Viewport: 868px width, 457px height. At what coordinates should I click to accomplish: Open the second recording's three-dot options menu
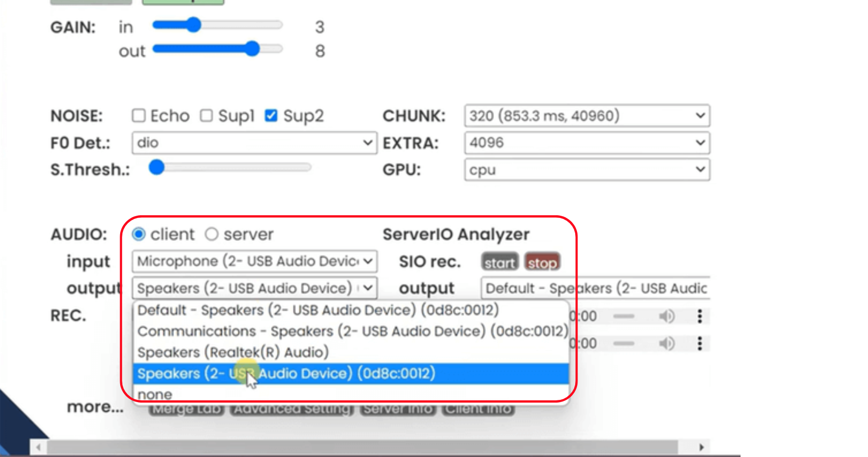[700, 344]
